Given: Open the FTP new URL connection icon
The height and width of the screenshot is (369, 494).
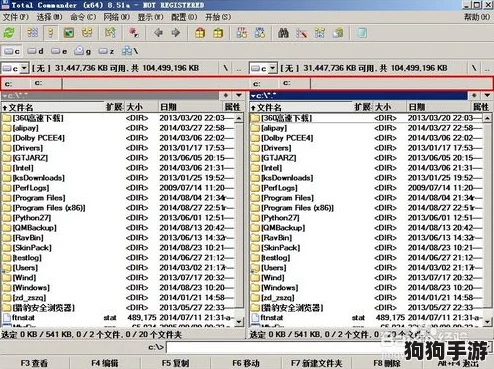Looking at the screenshot, I should pos(260,33).
